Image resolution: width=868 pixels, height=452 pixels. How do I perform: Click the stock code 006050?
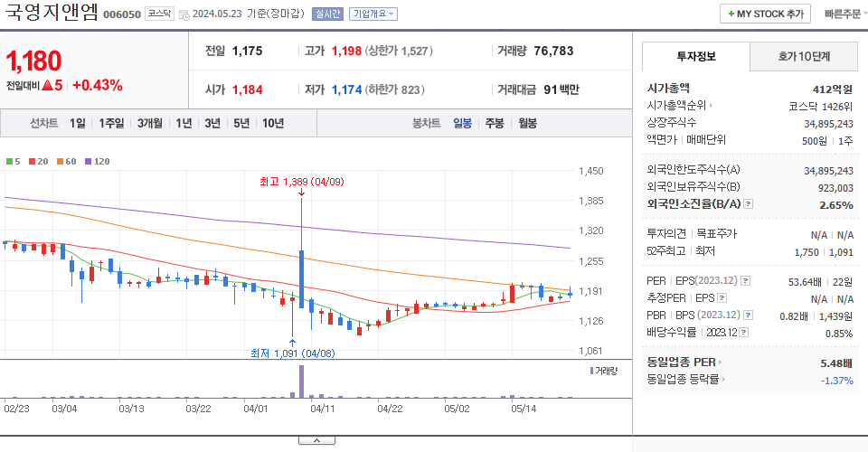tap(122, 14)
